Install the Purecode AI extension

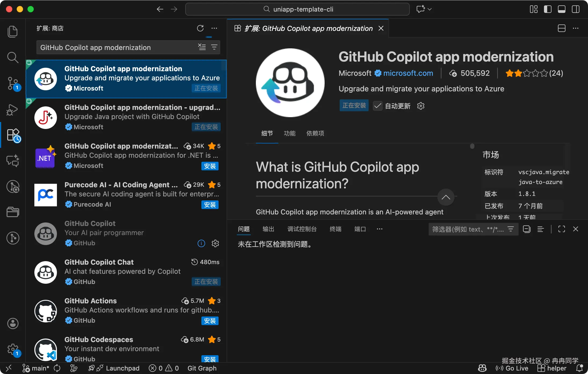click(210, 205)
